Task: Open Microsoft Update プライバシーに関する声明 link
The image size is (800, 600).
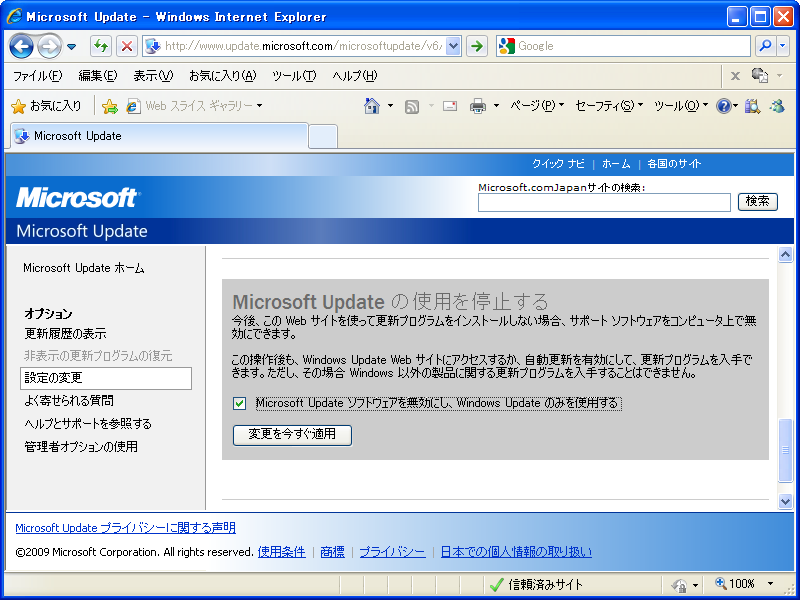Action: 126,528
